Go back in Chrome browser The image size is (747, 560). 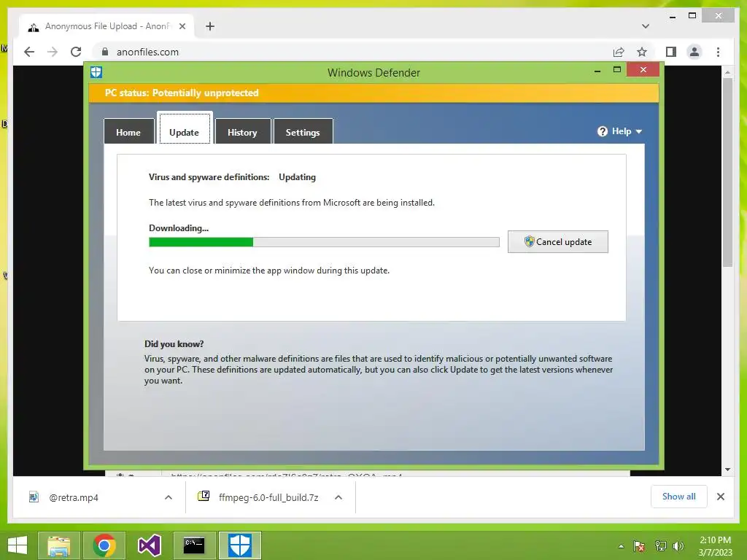pos(29,52)
